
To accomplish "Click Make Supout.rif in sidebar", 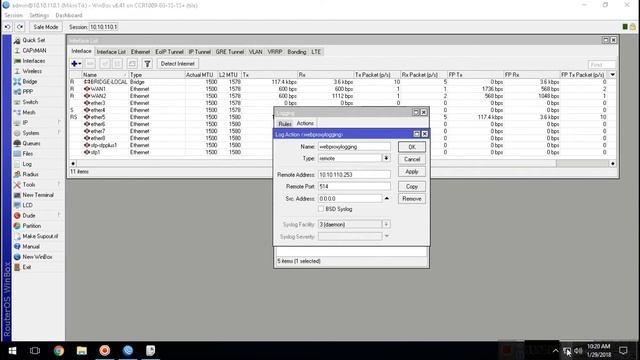I will click(x=40, y=236).
